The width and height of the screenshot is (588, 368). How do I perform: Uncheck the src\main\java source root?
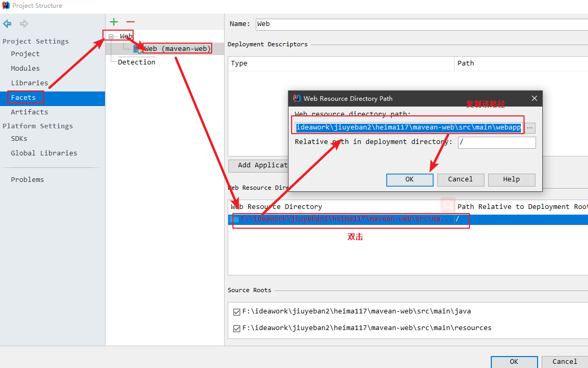tap(237, 312)
